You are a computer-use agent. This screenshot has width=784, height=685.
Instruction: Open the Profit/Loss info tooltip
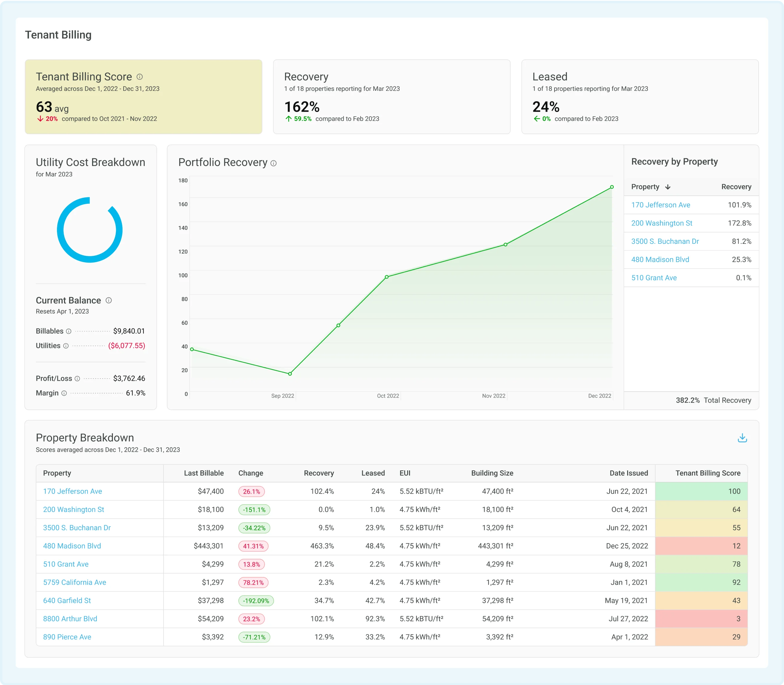pos(78,378)
